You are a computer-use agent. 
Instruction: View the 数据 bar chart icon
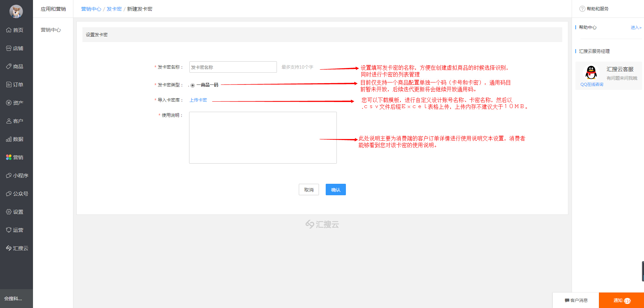[9, 139]
